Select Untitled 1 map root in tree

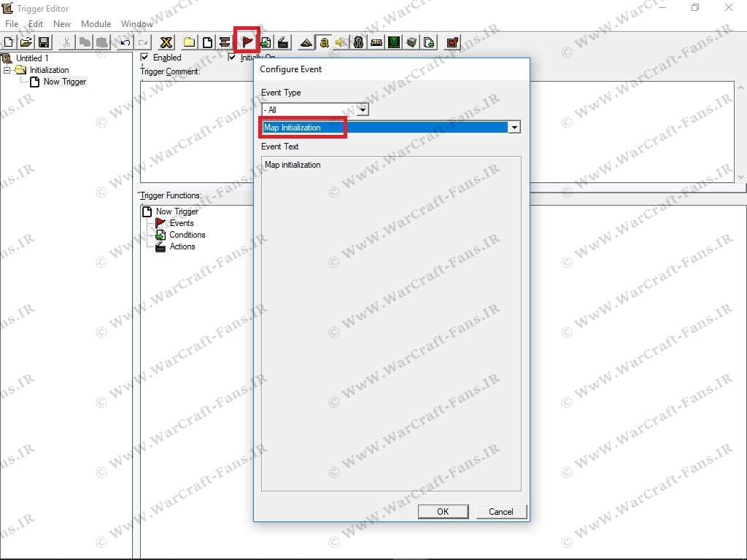pyautogui.click(x=32, y=58)
